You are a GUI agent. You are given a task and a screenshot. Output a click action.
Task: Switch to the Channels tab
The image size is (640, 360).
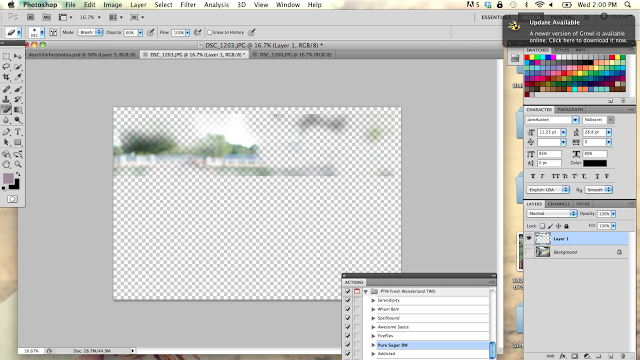pos(558,204)
